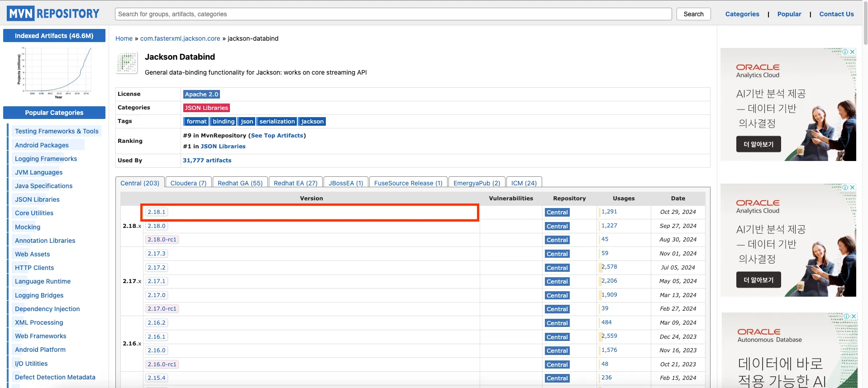This screenshot has height=388, width=868.
Task: Select the serialization tag
Action: [277, 121]
